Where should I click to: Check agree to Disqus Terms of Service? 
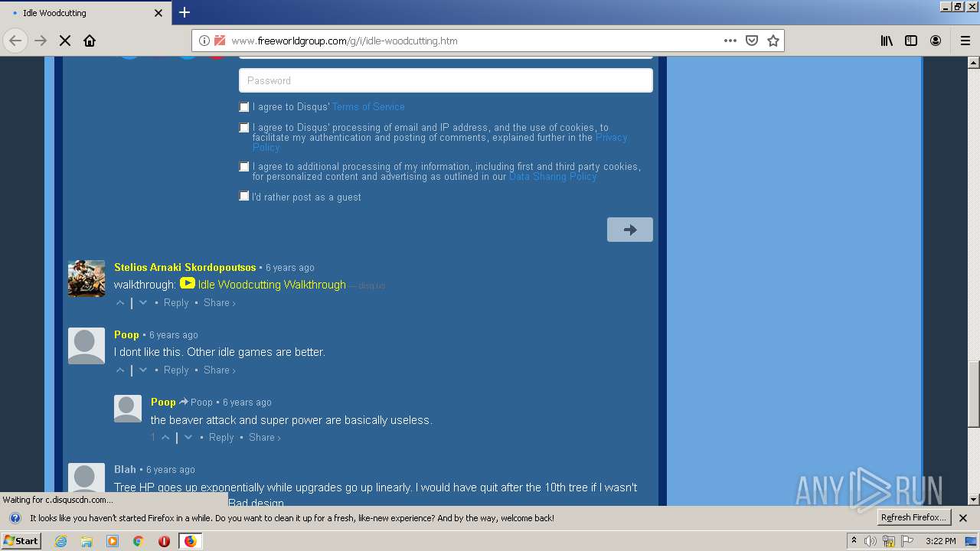[244, 107]
